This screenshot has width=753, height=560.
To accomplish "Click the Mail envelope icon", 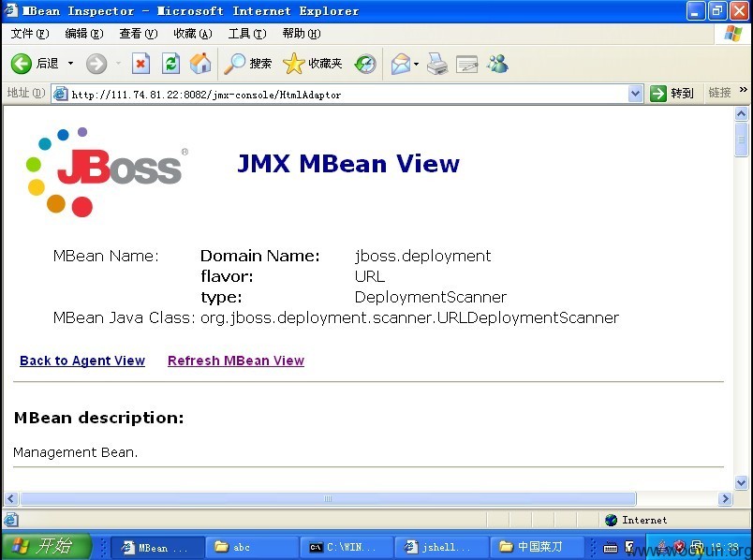I will pyautogui.click(x=401, y=64).
